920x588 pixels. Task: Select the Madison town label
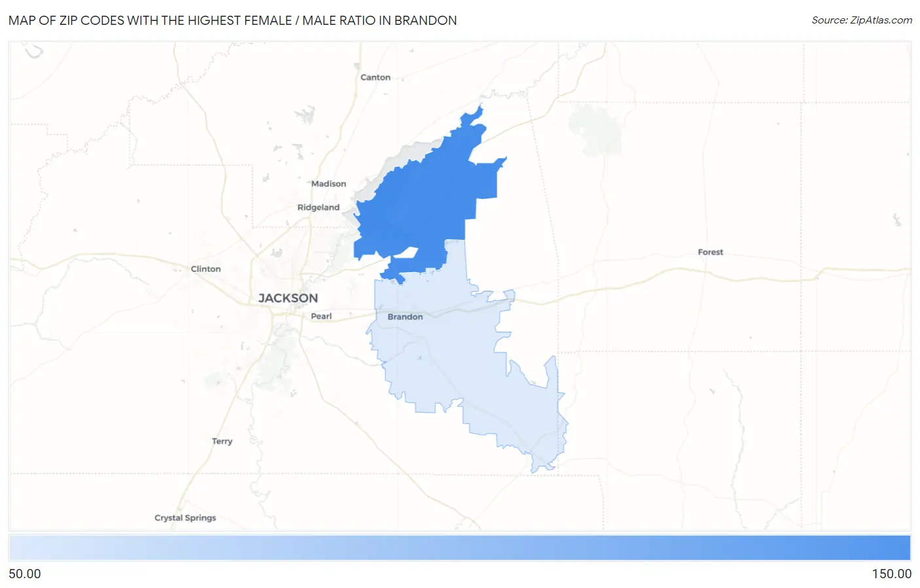click(x=328, y=184)
